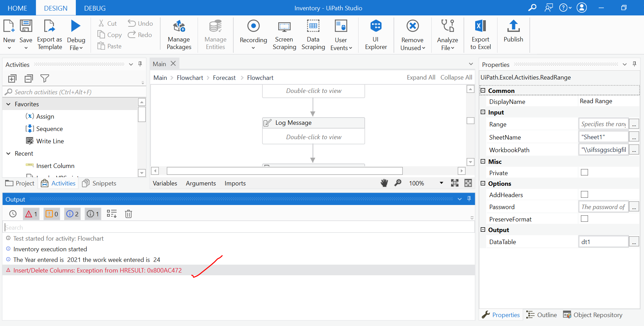Open the Project panel tab
This screenshot has height=326, width=644.
coord(20,183)
